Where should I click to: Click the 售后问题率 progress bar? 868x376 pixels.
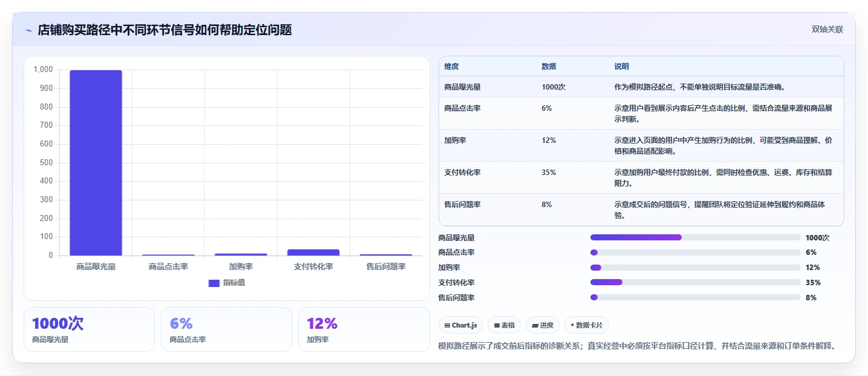pos(696,297)
